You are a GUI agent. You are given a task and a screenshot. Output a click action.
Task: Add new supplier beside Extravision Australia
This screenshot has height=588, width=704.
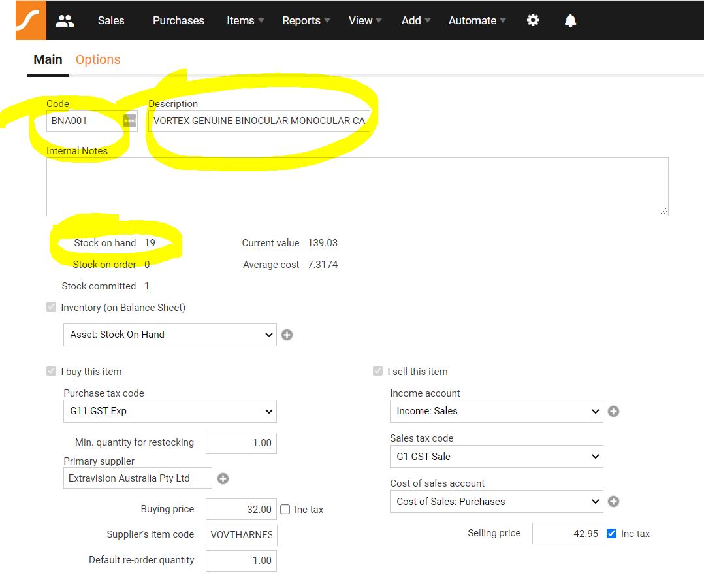pyautogui.click(x=223, y=478)
